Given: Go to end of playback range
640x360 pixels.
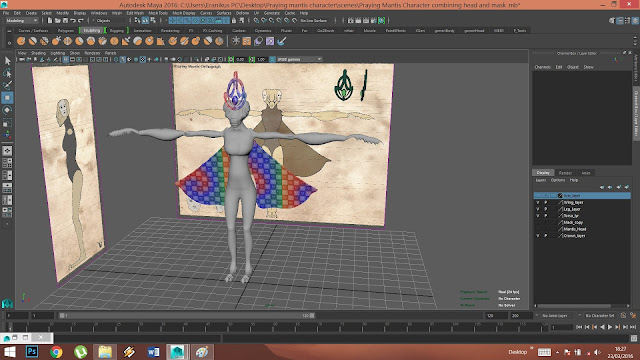Looking at the screenshot, I should [x=633, y=327].
